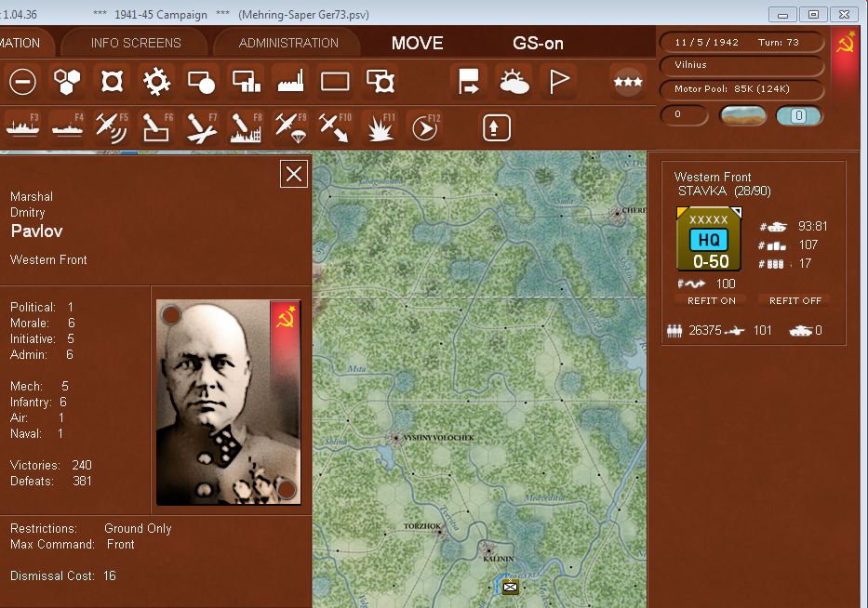Screen dimensions: 868x608
Task: Open the ADMINISTRATION tab
Action: [x=288, y=43]
